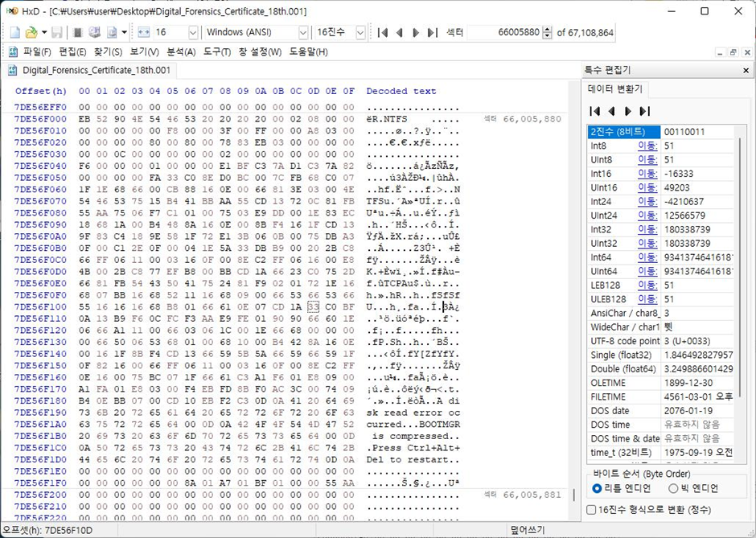The width and height of the screenshot is (756, 538).
Task: Click the bytes-per-row width icon
Action: (x=143, y=32)
